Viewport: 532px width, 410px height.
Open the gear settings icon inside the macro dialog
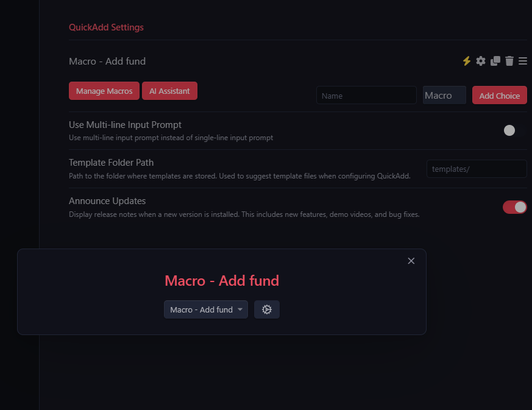tap(267, 309)
